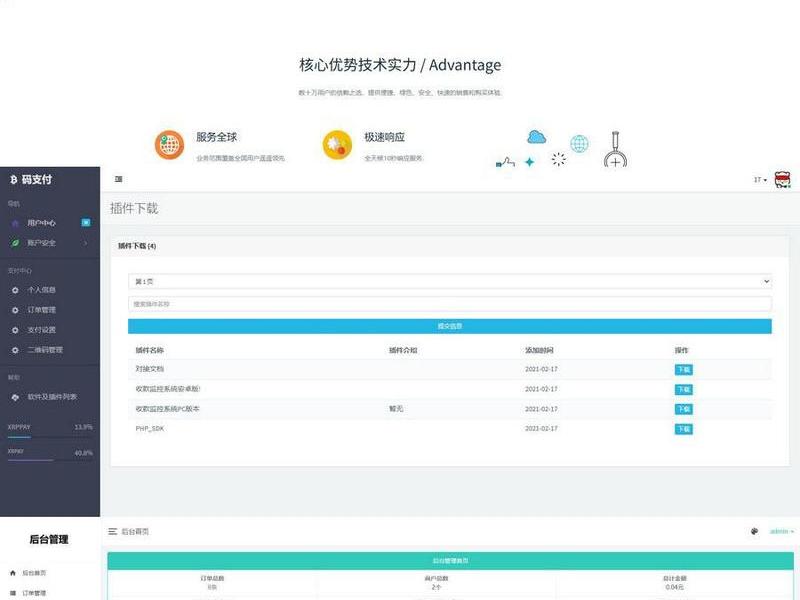The width and height of the screenshot is (800, 600).
Task: Click the blue badge beside 用户中心
Action: coord(86,222)
